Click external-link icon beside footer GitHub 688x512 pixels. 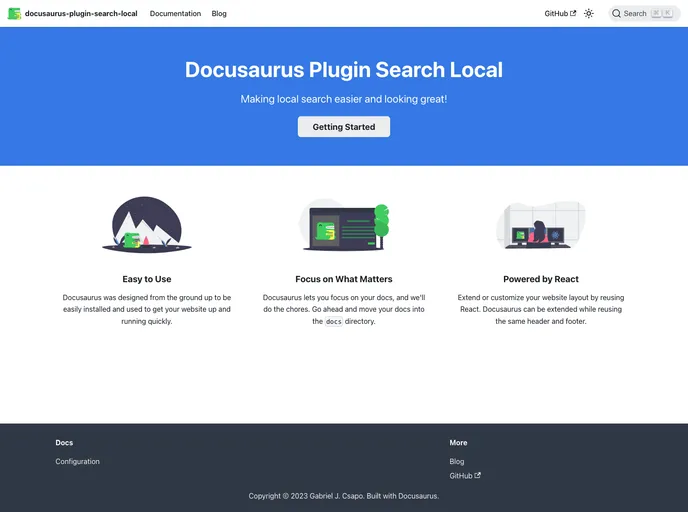[x=477, y=475]
